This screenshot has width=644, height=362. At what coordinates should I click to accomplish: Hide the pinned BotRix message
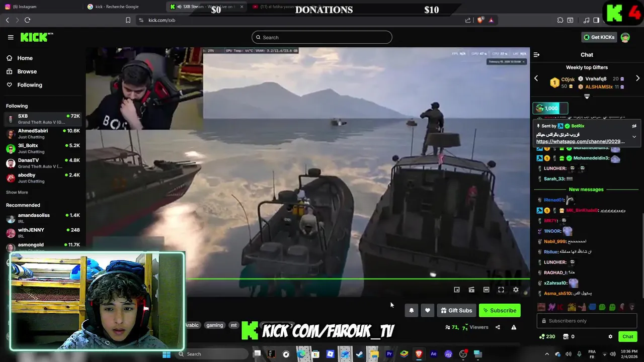pos(634,126)
